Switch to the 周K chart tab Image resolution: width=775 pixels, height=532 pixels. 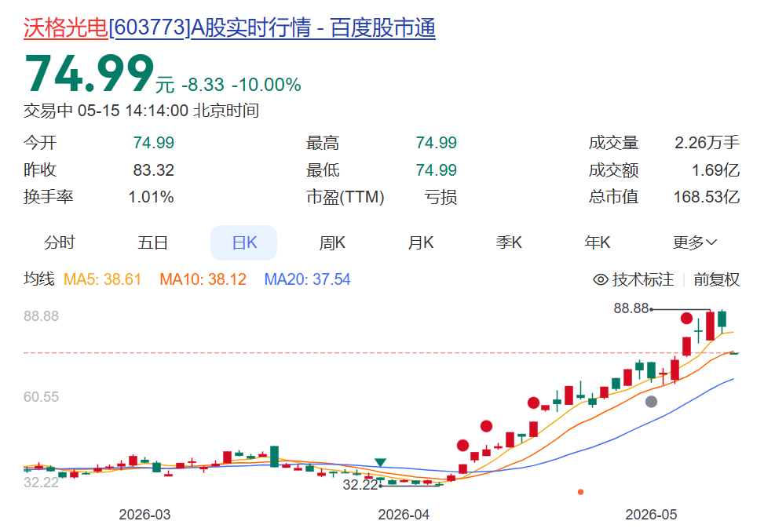pyautogui.click(x=332, y=242)
